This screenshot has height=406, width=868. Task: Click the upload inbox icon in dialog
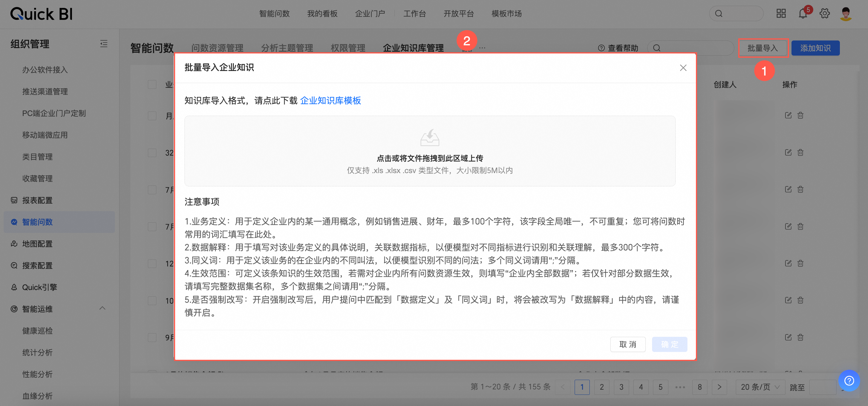(430, 138)
